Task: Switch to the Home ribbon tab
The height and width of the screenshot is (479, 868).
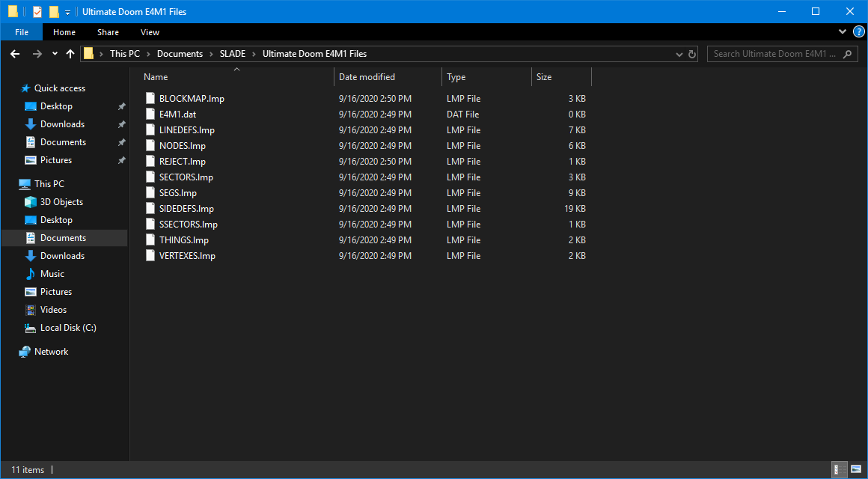Action: pyautogui.click(x=64, y=32)
